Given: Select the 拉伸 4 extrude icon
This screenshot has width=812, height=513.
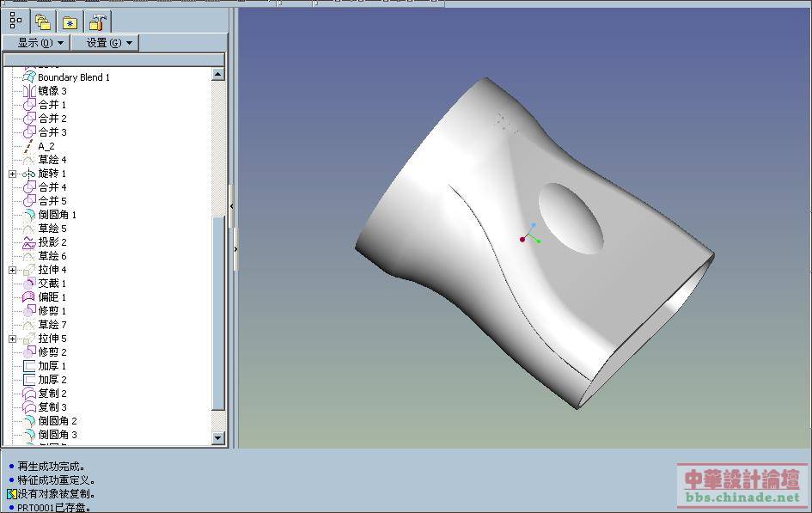Looking at the screenshot, I should pos(29,270).
